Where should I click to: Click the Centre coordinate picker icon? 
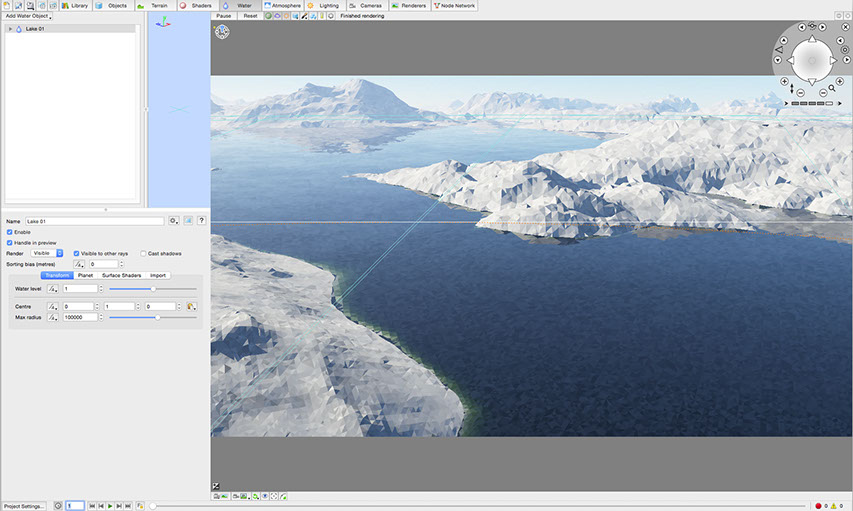point(191,306)
